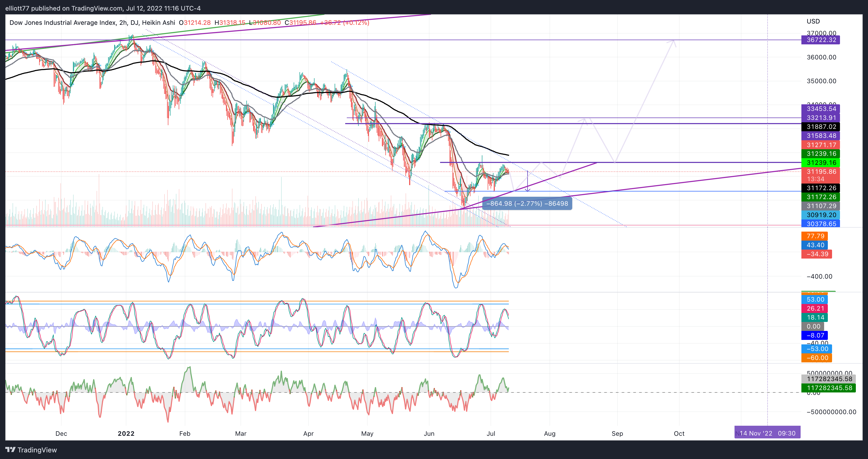Click the light blue 30919.20 label
868x459 pixels.
click(820, 215)
